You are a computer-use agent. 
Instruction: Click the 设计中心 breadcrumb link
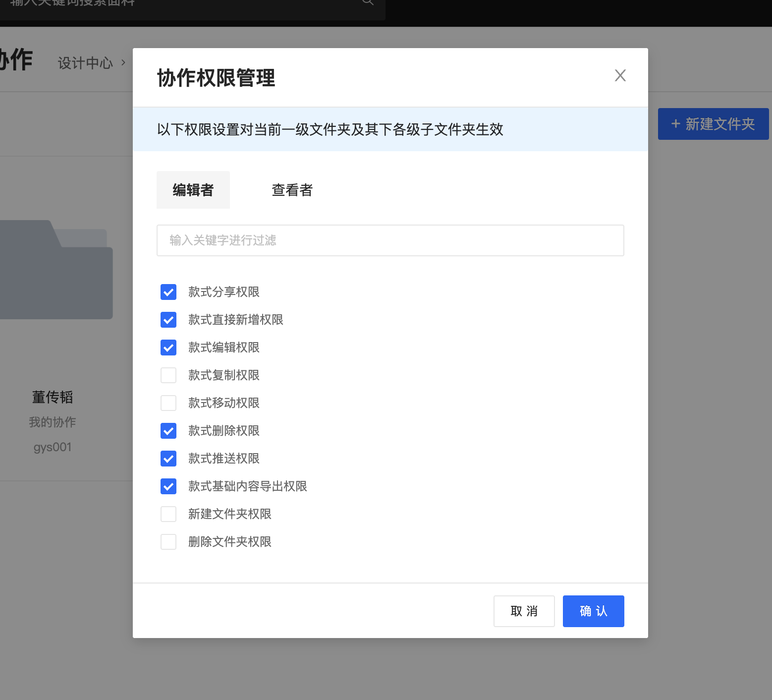coord(85,63)
